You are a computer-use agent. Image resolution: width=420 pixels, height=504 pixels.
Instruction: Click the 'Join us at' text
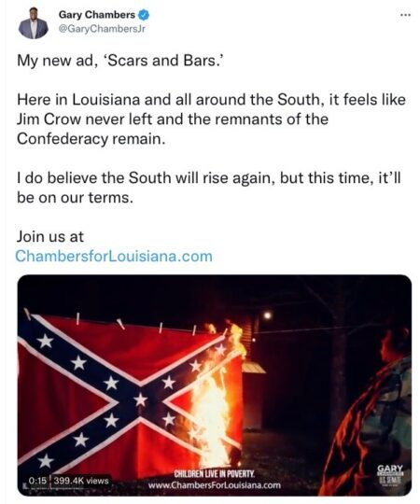point(50,236)
